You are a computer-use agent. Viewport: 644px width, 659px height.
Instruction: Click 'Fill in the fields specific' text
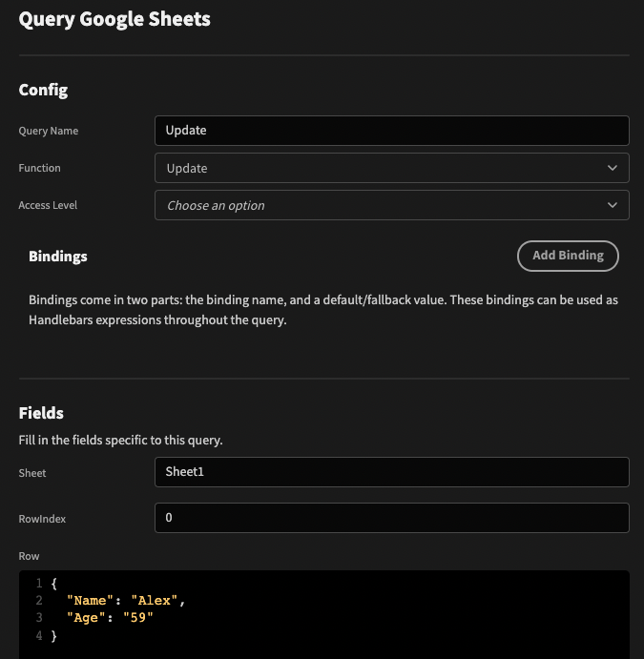[120, 440]
